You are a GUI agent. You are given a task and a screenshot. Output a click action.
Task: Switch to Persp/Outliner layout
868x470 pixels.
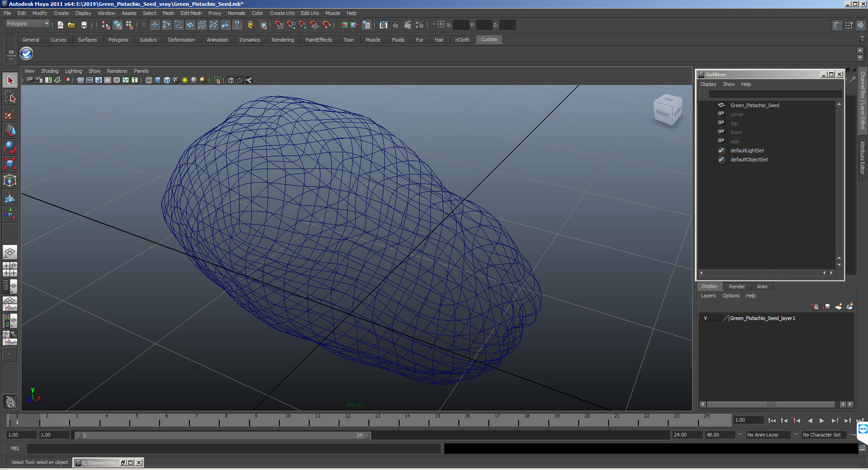[x=10, y=286]
